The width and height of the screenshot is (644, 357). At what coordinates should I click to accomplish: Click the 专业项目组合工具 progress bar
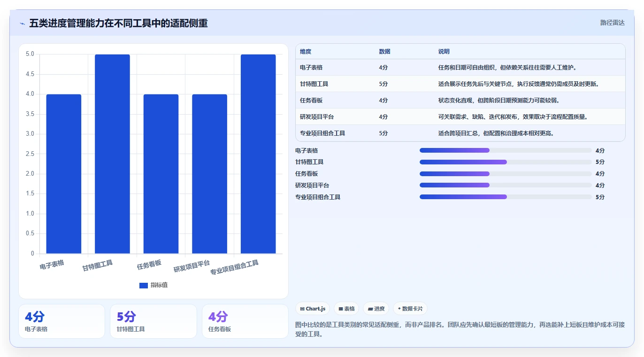(x=506, y=197)
